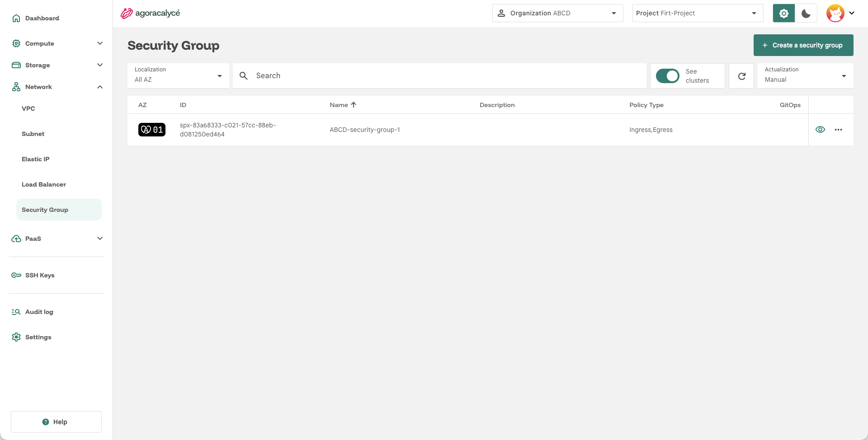The height and width of the screenshot is (440, 868).
Task: Switch to light theme sun icon
Action: 784,13
